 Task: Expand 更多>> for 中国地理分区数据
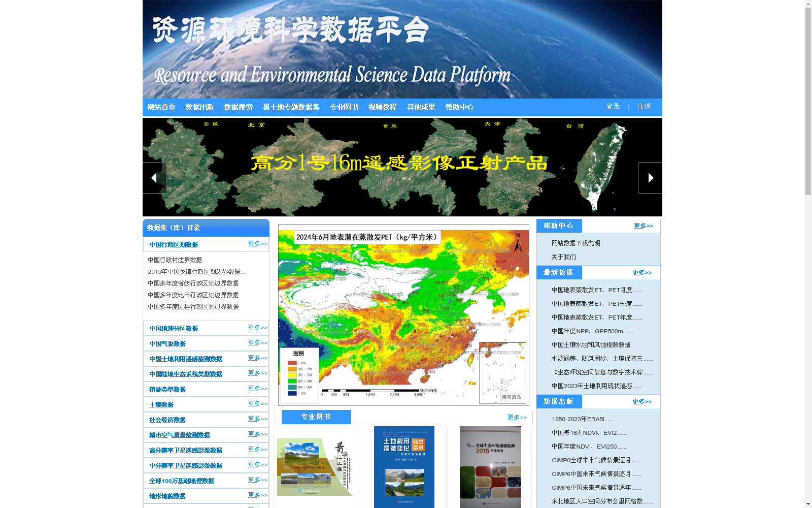[x=258, y=328]
